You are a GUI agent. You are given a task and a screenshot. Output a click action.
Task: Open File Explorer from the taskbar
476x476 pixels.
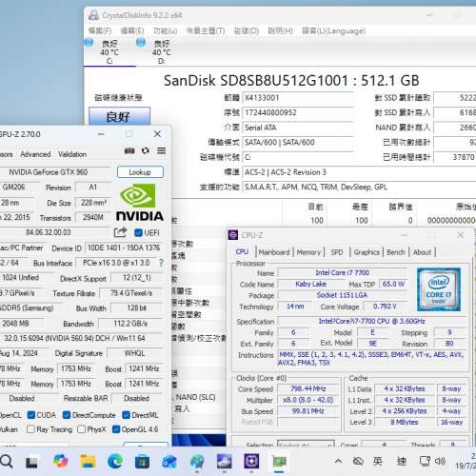[88, 462]
